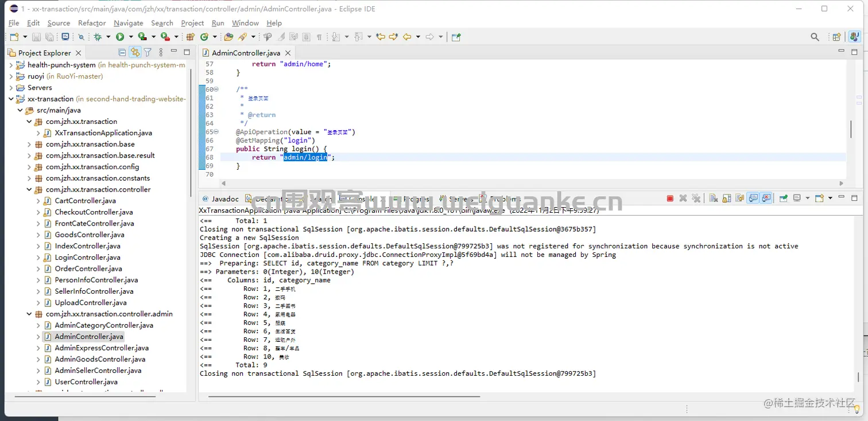Image resolution: width=868 pixels, height=421 pixels.
Task: Click the Open Type folder icon
Action: coord(228,37)
